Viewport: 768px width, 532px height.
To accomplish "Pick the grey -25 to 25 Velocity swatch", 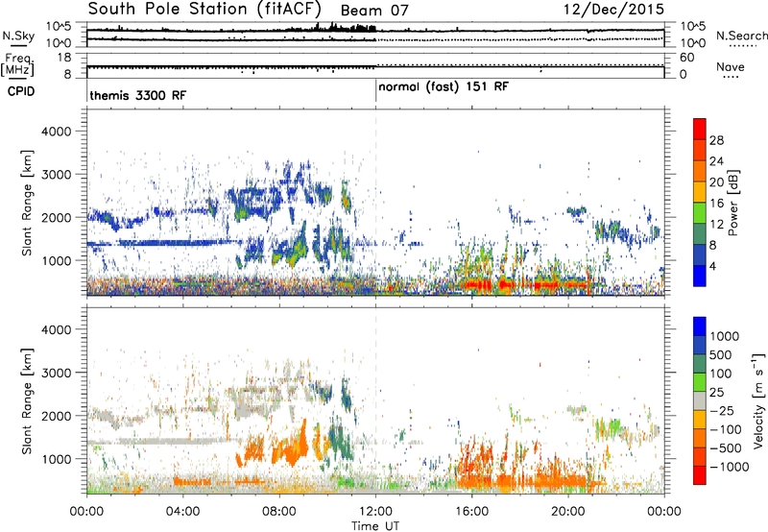I will pyautogui.click(x=700, y=400).
